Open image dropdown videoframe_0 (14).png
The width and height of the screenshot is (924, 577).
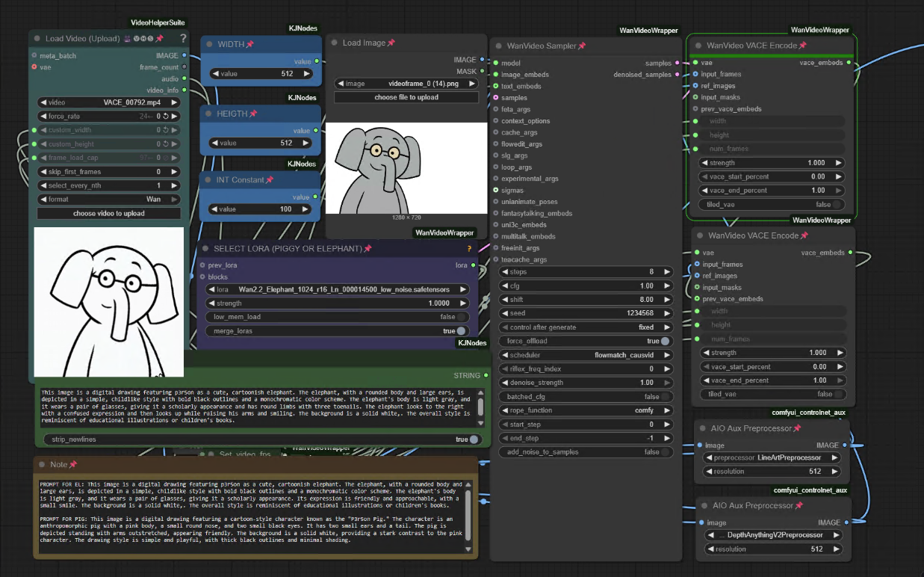(406, 84)
